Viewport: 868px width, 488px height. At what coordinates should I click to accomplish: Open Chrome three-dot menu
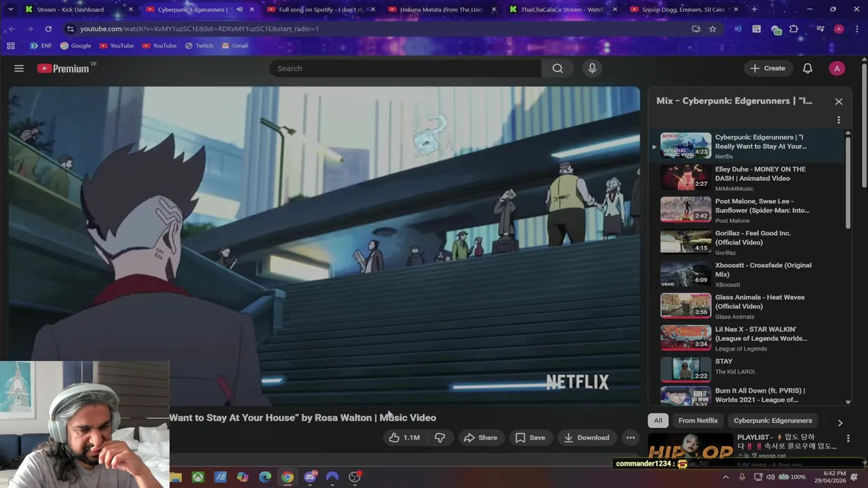point(856,29)
